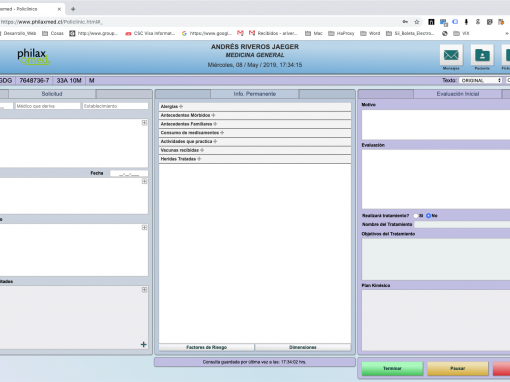Click the yellow Pausar button
The image size is (510, 382).
pos(458,369)
